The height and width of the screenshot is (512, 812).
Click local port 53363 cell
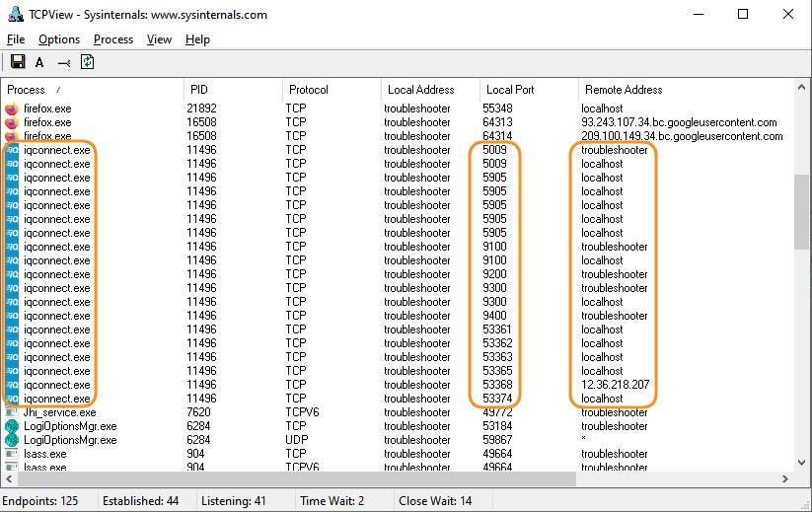497,357
